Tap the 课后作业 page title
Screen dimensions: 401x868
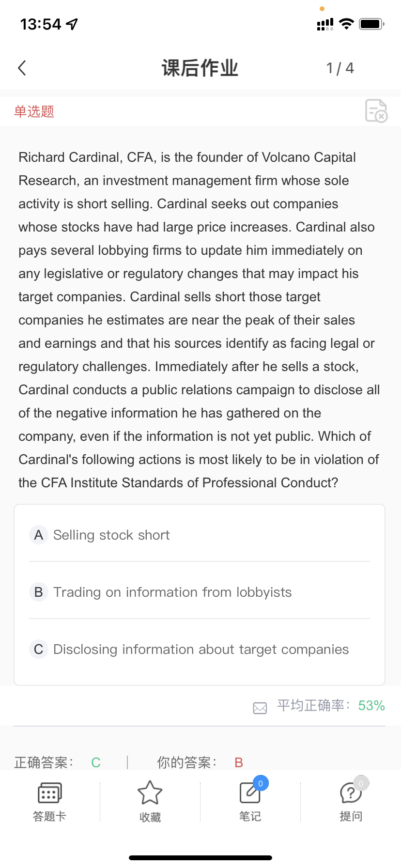[x=200, y=68]
